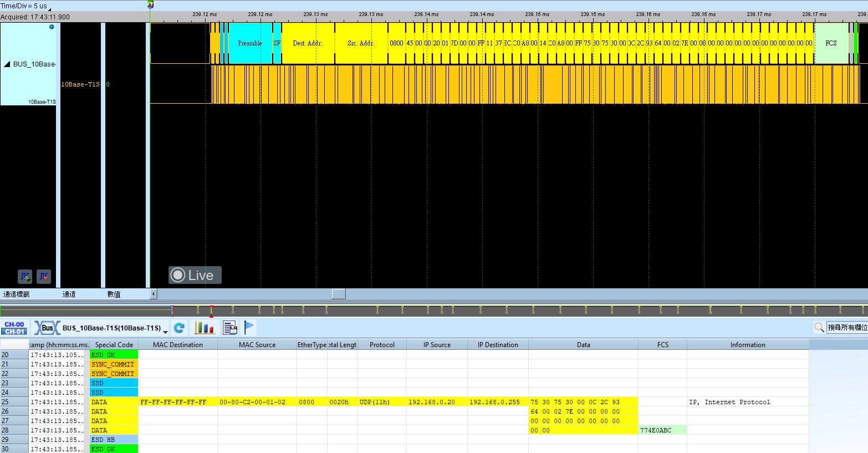Click MAC source 00-80-C2-00-01-02 cell

[x=257, y=402]
